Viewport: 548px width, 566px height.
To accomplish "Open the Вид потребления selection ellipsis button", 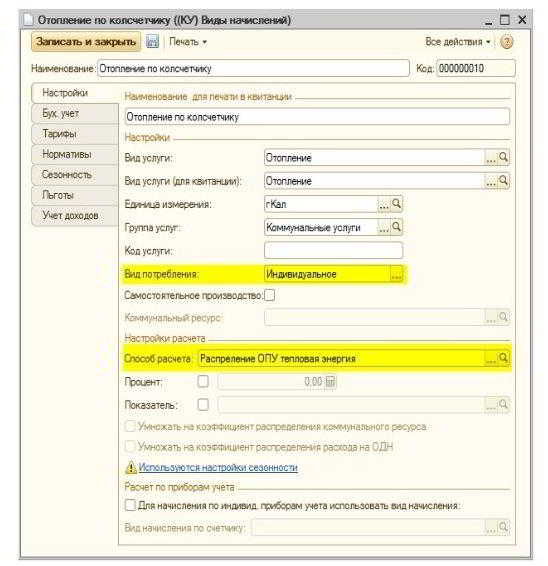I will [x=396, y=274].
